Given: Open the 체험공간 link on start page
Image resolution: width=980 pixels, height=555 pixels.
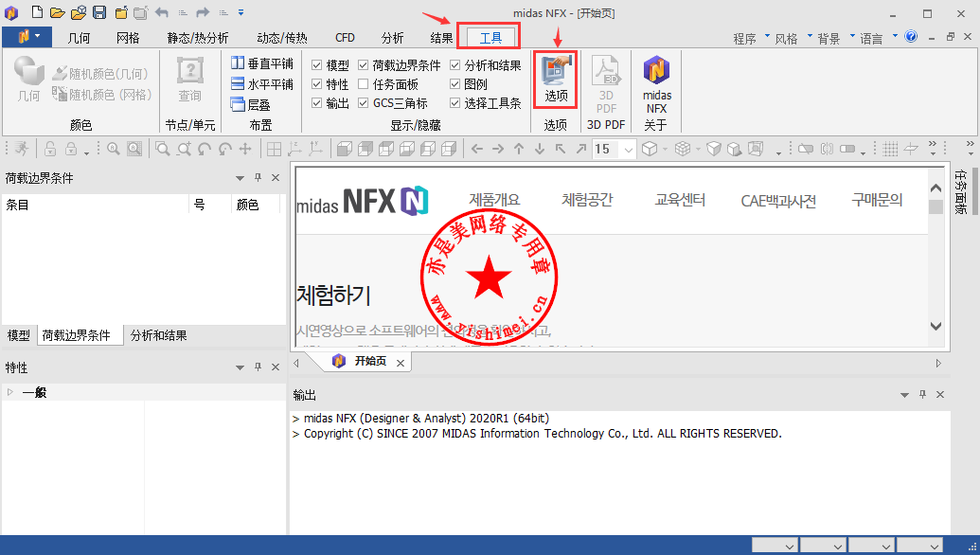Looking at the screenshot, I should [587, 200].
